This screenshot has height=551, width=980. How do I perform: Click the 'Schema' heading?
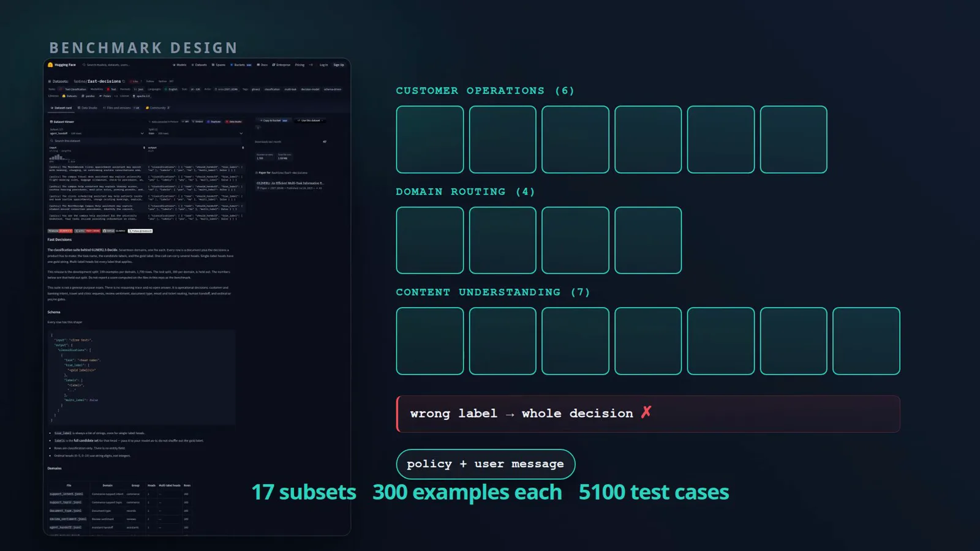(x=54, y=312)
